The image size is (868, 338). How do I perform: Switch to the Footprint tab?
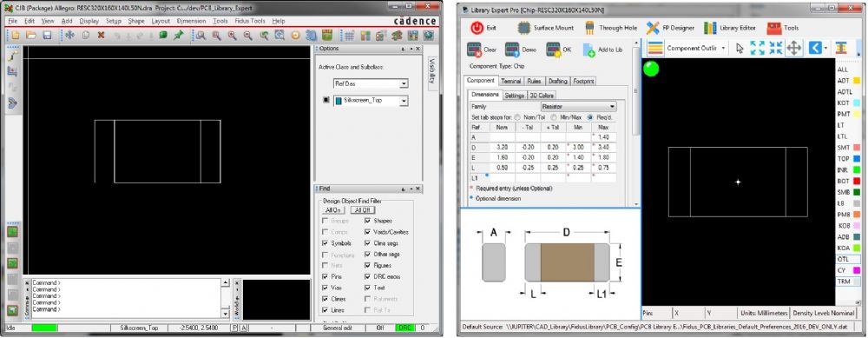(583, 81)
